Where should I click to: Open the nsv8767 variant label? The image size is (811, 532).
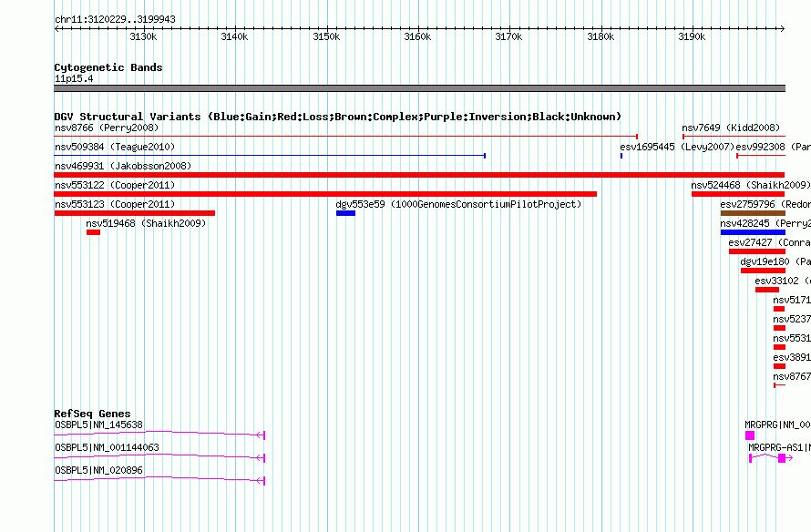(792, 376)
